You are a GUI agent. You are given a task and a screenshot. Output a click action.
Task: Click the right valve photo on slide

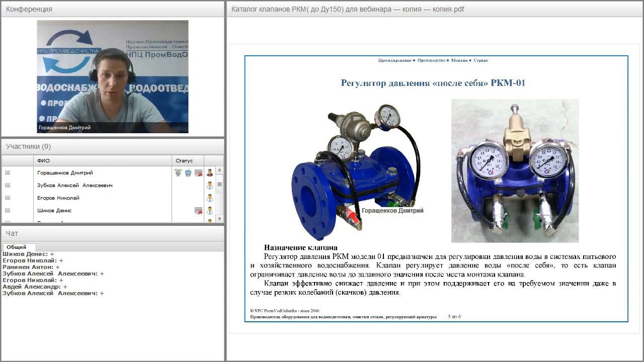[x=515, y=171]
